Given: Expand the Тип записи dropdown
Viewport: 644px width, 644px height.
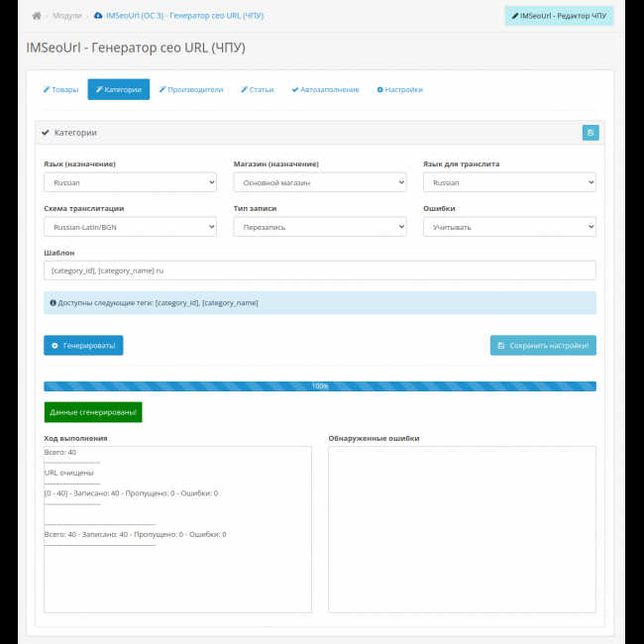Looking at the screenshot, I should pyautogui.click(x=320, y=227).
